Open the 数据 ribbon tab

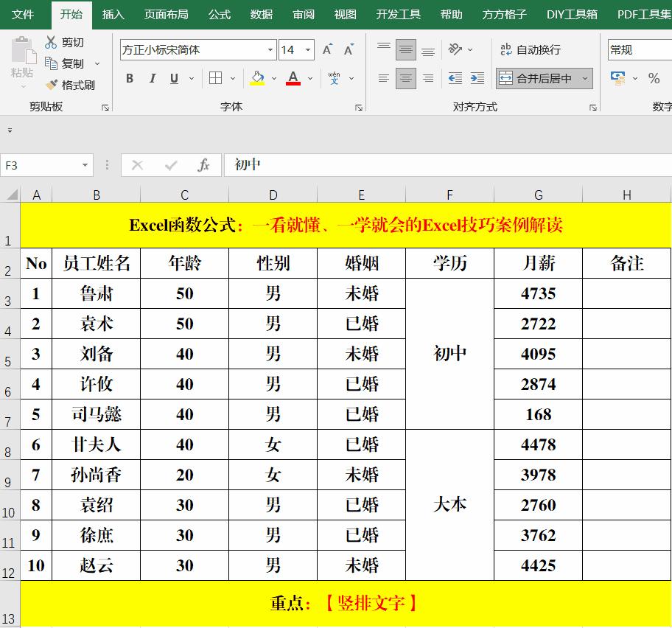262,13
